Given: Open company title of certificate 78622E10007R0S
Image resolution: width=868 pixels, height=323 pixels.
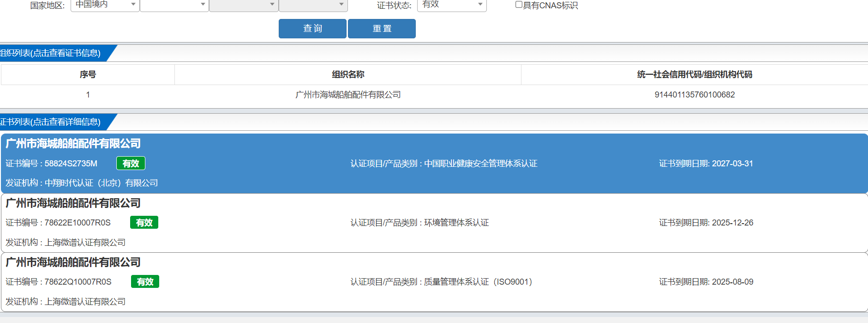Looking at the screenshot, I should [x=73, y=203].
